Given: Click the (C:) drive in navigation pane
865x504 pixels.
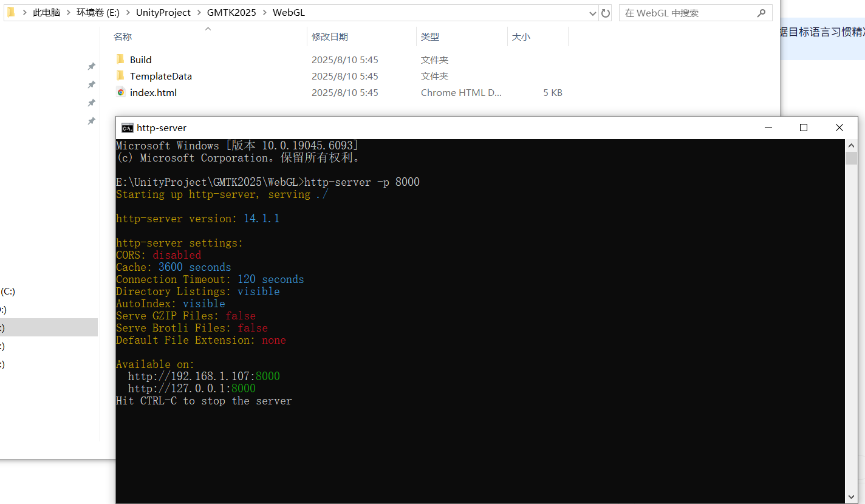Looking at the screenshot, I should tap(9, 291).
